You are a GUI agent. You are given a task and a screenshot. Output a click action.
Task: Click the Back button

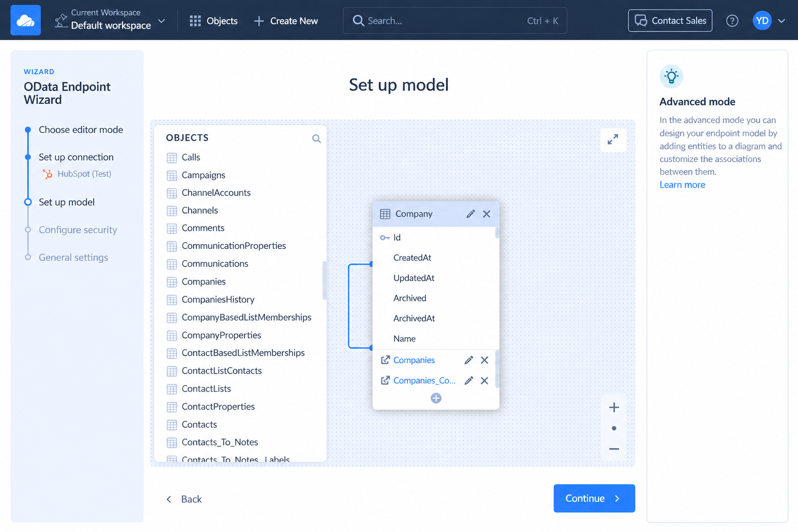[x=184, y=499]
